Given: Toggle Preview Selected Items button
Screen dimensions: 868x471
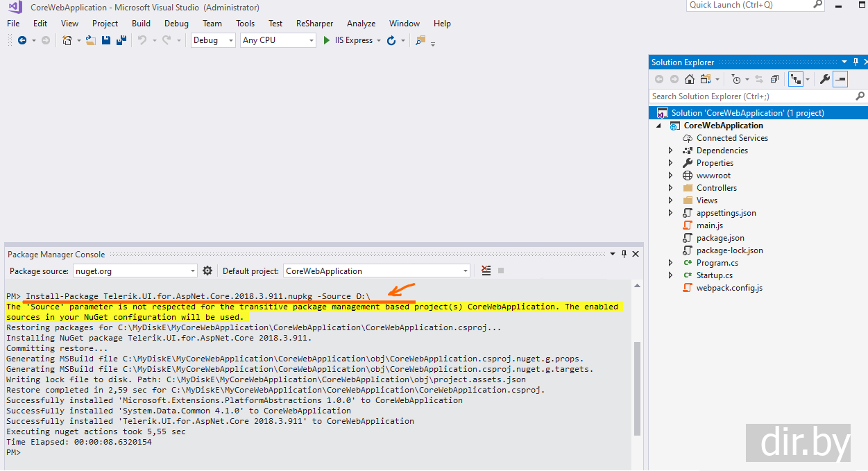Looking at the screenshot, I should click(x=840, y=79).
